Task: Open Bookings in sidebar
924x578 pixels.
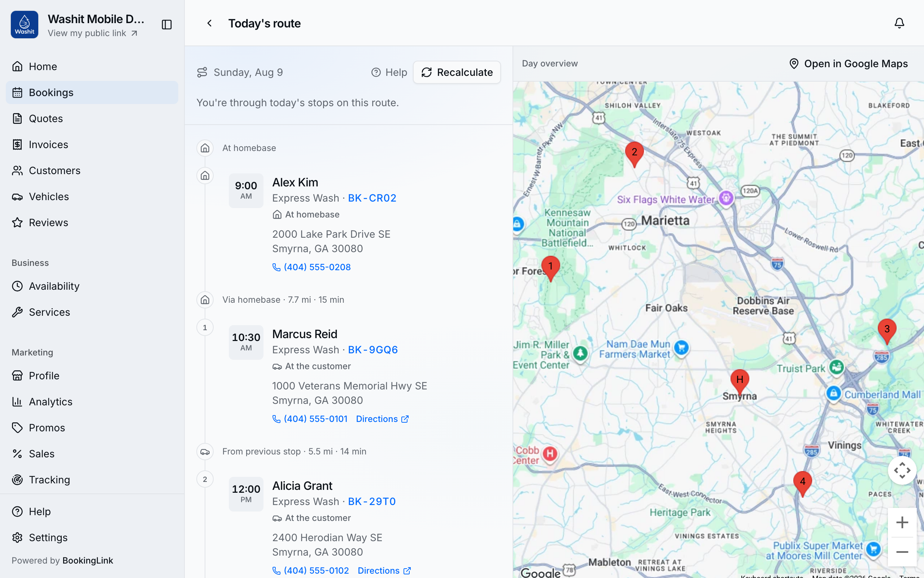Action: tap(92, 92)
